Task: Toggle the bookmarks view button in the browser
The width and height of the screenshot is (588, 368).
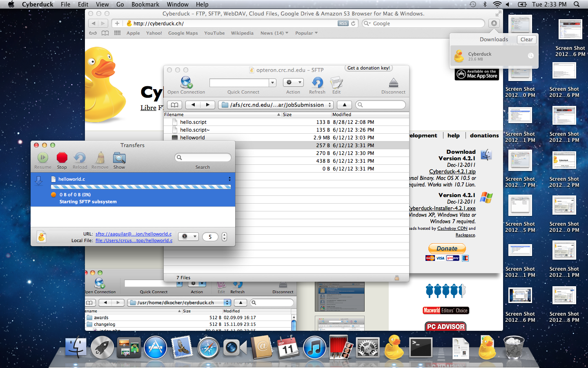Action: point(174,105)
